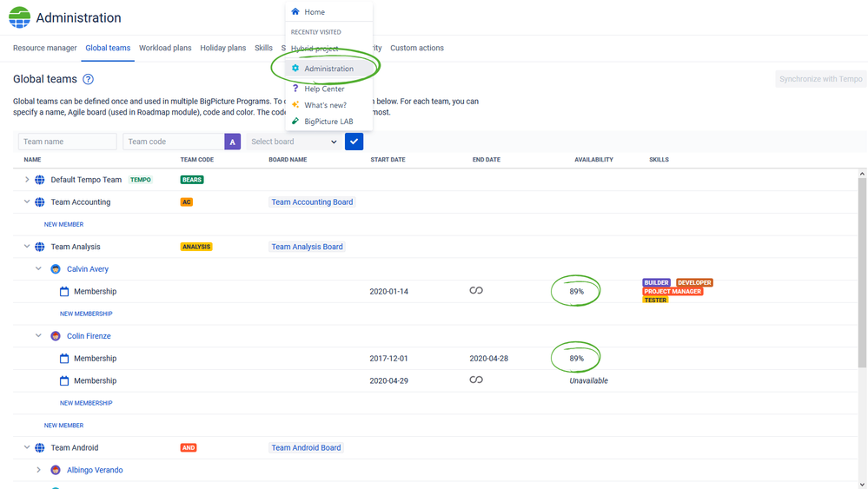Screen dimensions: 868x489
Task: Click calendar icon of Calvin Avery's Membership
Action: [x=64, y=292]
